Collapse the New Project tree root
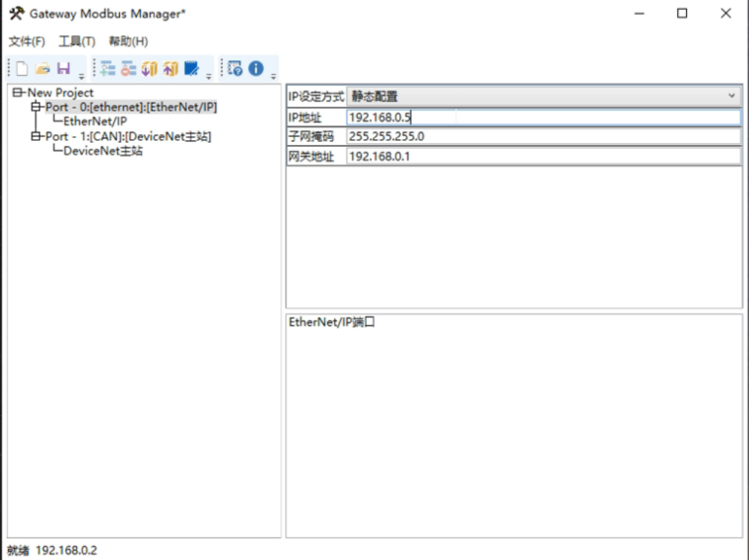The width and height of the screenshot is (749, 560). pyautogui.click(x=18, y=93)
